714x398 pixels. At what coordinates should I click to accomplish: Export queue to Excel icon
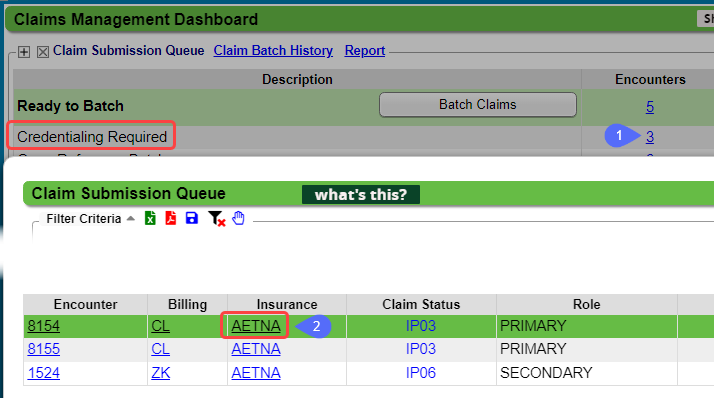tap(150, 219)
